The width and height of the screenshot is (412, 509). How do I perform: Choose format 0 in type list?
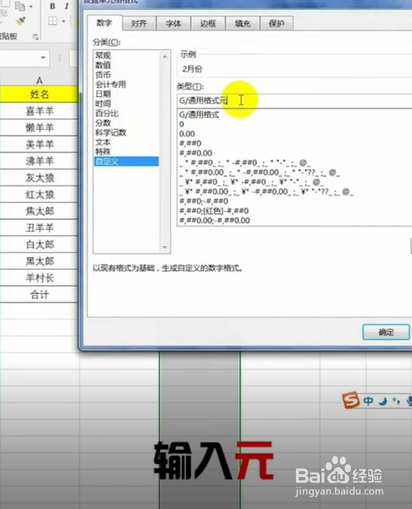click(181, 124)
